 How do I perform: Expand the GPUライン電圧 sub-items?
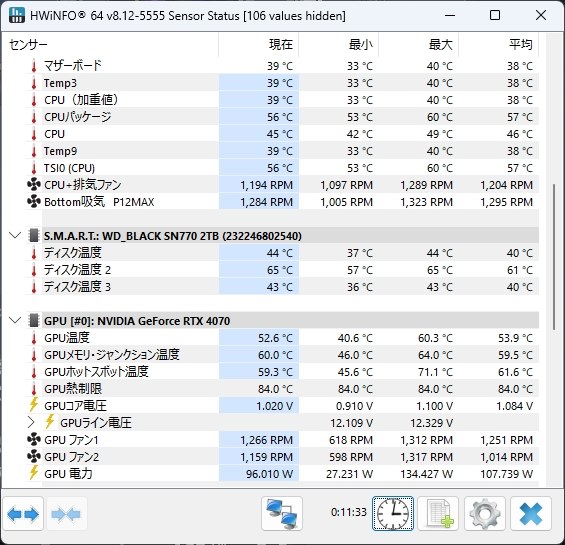pos(31,422)
